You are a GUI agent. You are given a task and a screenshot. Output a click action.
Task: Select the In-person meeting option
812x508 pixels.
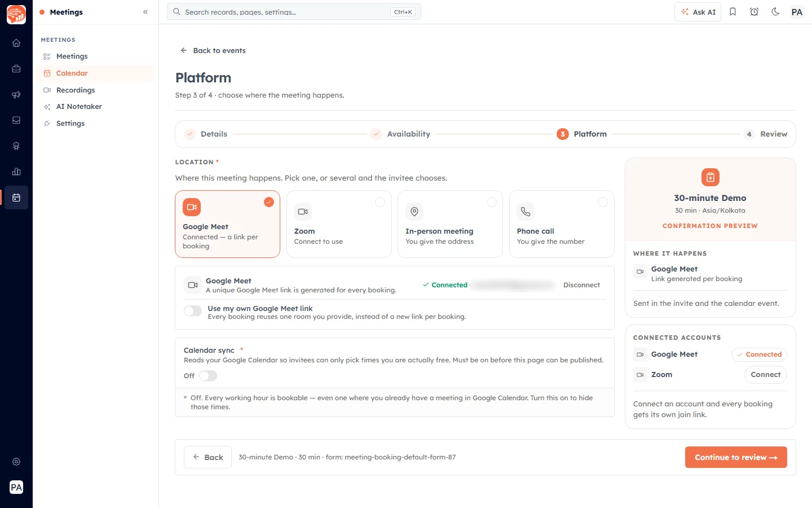pyautogui.click(x=450, y=224)
